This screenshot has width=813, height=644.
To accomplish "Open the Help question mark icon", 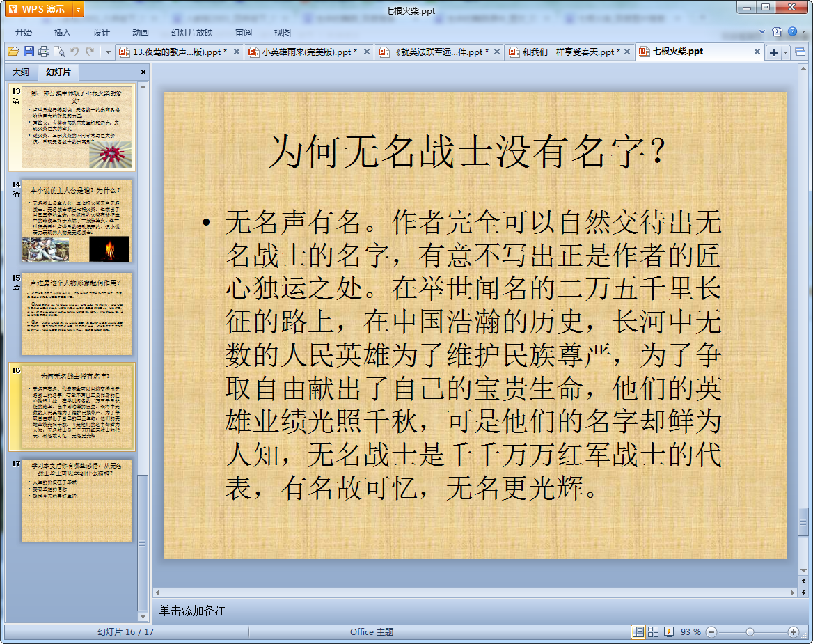I will [x=792, y=31].
